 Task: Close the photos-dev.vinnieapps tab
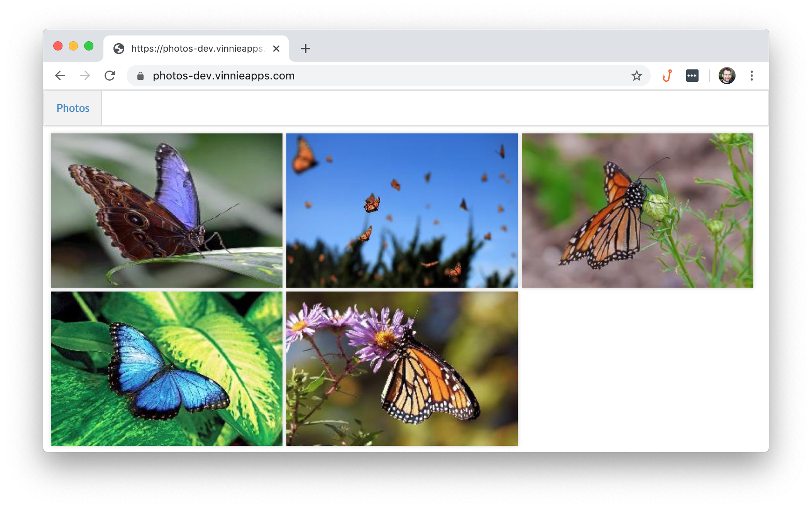[276, 49]
